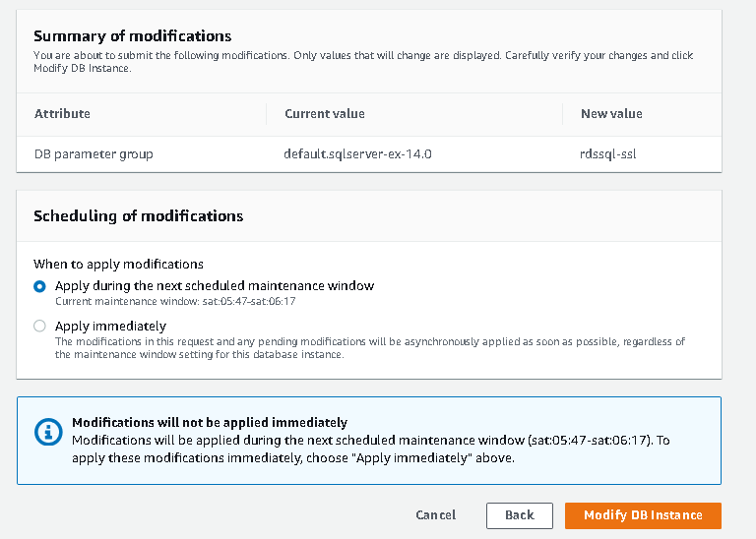756x539 pixels.
Task: Select the Apply immediately radio button
Action: point(39,326)
